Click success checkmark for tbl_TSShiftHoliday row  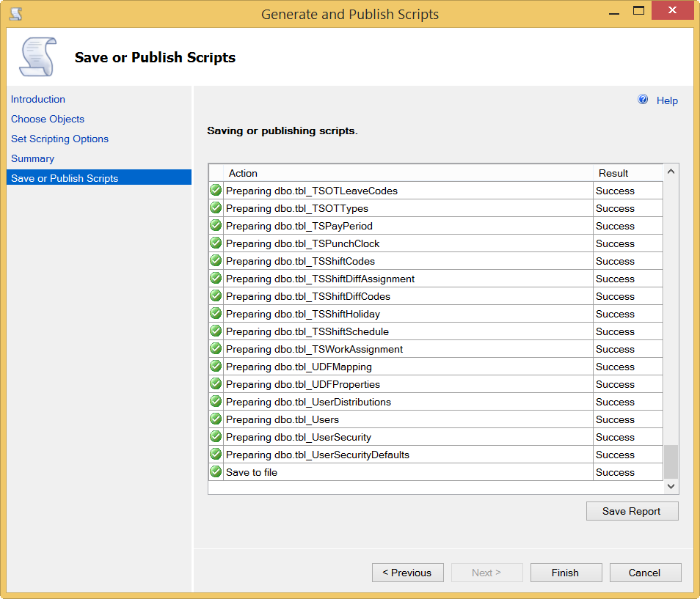coord(216,314)
